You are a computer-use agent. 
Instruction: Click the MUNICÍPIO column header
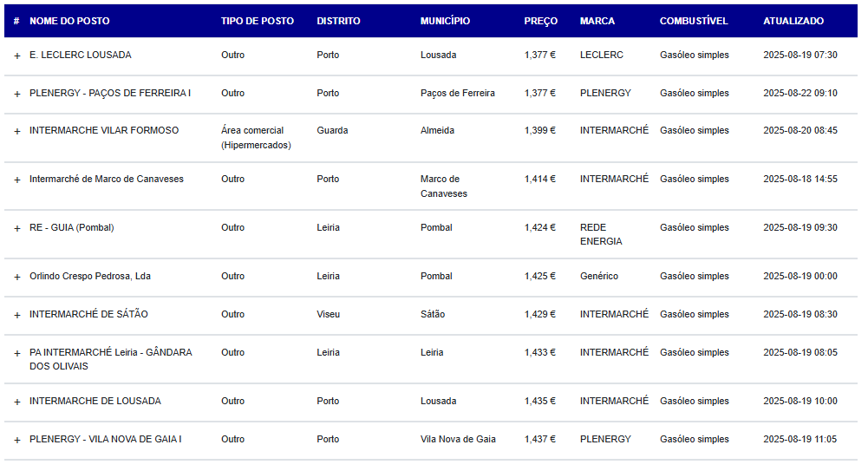pyautogui.click(x=445, y=21)
